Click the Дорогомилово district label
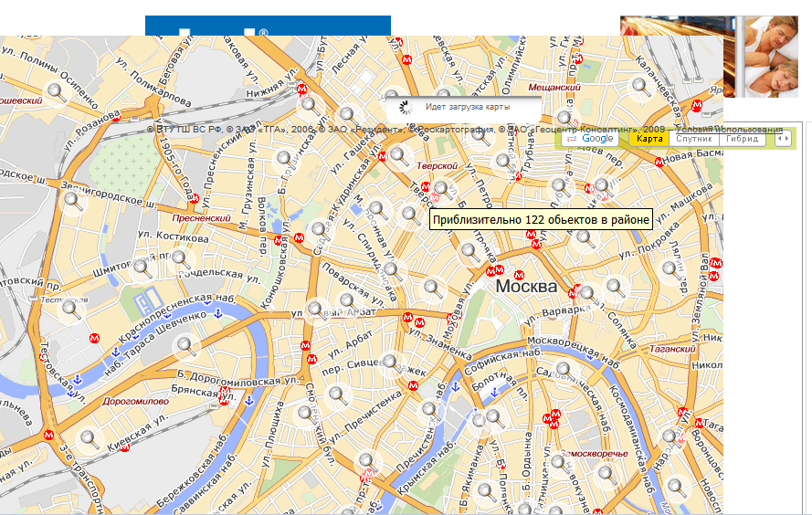 [x=136, y=401]
